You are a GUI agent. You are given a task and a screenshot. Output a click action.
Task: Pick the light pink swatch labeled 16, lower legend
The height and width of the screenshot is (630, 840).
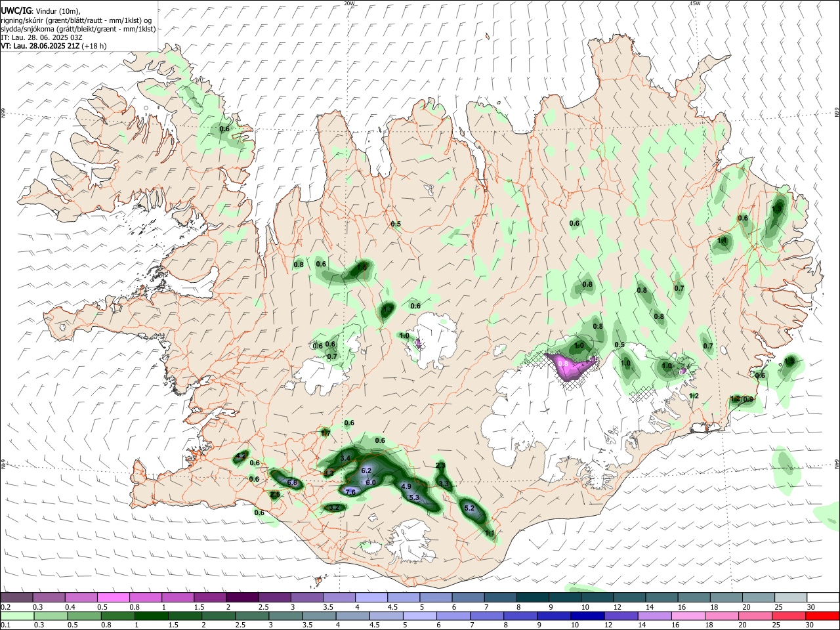[x=689, y=616]
